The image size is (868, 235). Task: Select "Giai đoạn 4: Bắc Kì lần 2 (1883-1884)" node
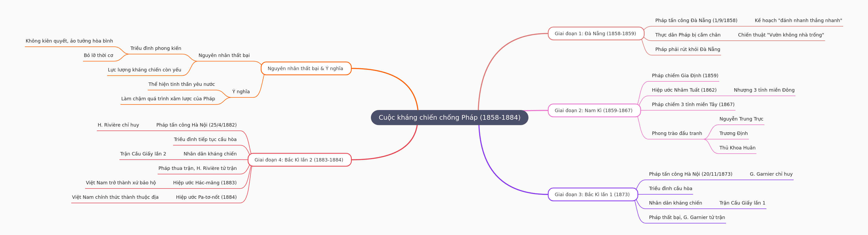pos(299,160)
